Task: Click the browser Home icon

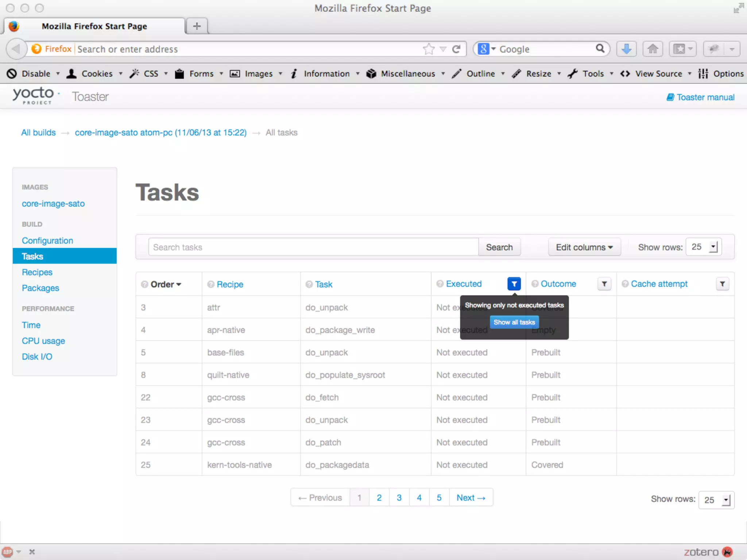Action: (653, 48)
